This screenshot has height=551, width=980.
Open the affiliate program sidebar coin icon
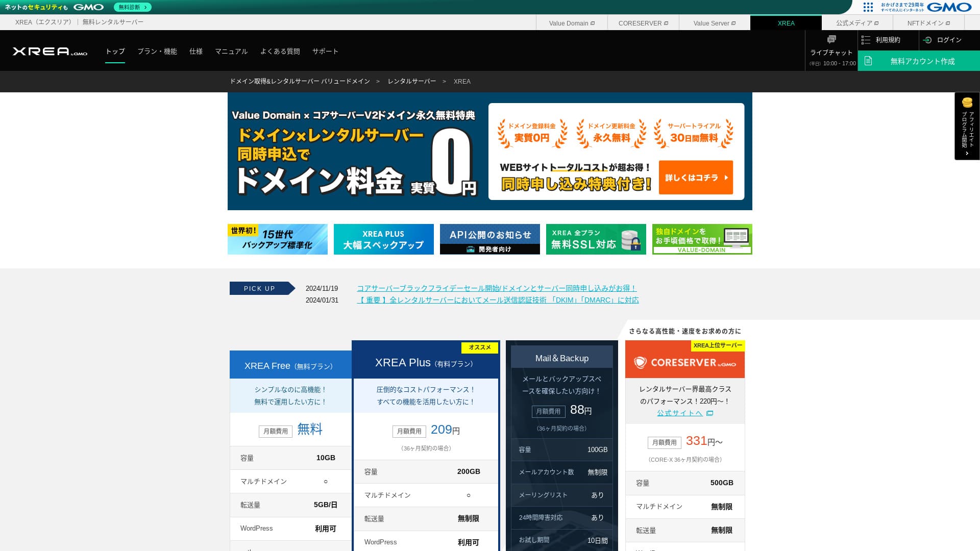[966, 102]
